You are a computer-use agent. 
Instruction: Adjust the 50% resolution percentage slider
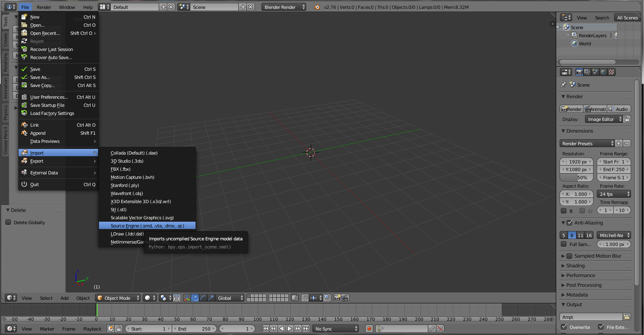[x=576, y=177]
